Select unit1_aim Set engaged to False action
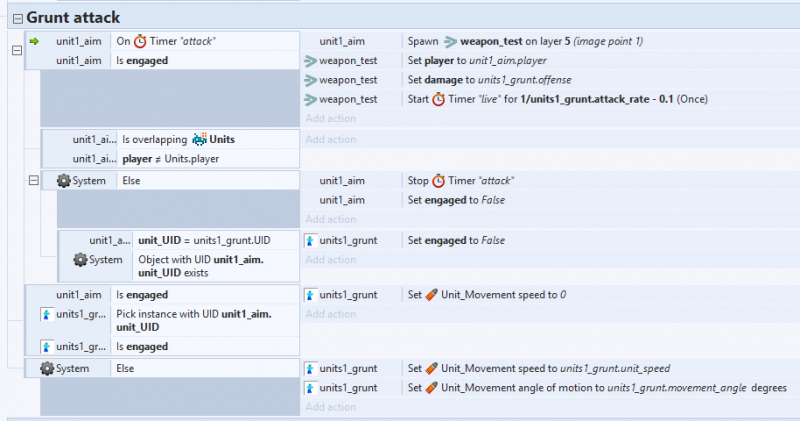This screenshot has width=800, height=421. [456, 200]
